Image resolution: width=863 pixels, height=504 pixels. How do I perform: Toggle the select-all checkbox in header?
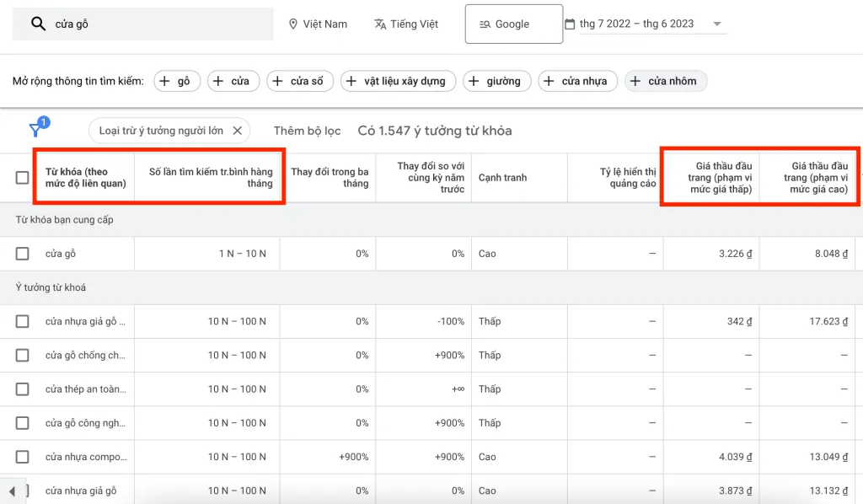[x=22, y=178]
